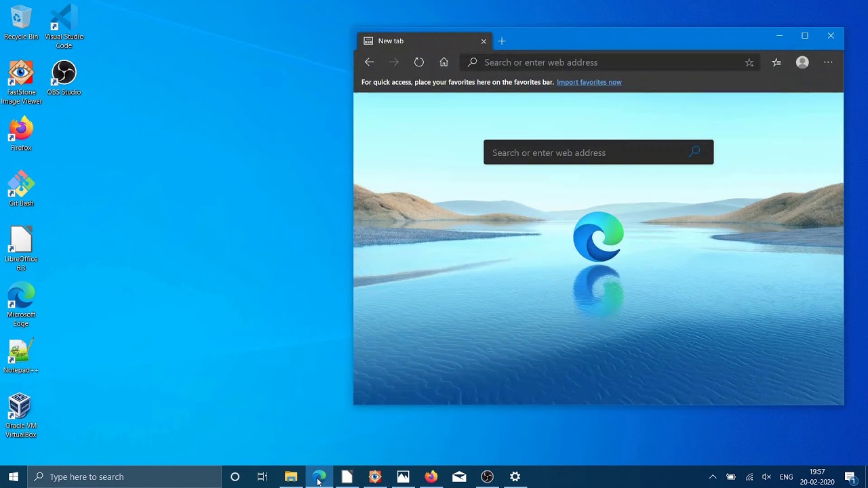
Task: Select OBS Studio desktop shortcut
Action: [64, 78]
